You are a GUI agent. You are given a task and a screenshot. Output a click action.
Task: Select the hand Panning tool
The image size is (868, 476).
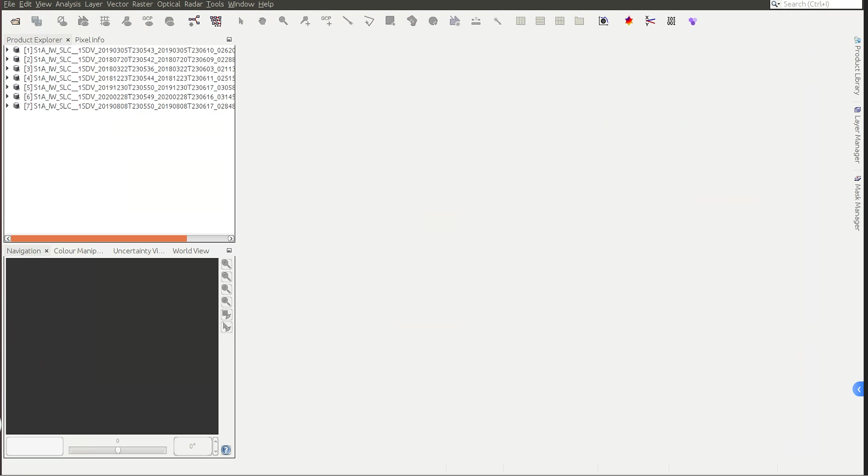(262, 21)
